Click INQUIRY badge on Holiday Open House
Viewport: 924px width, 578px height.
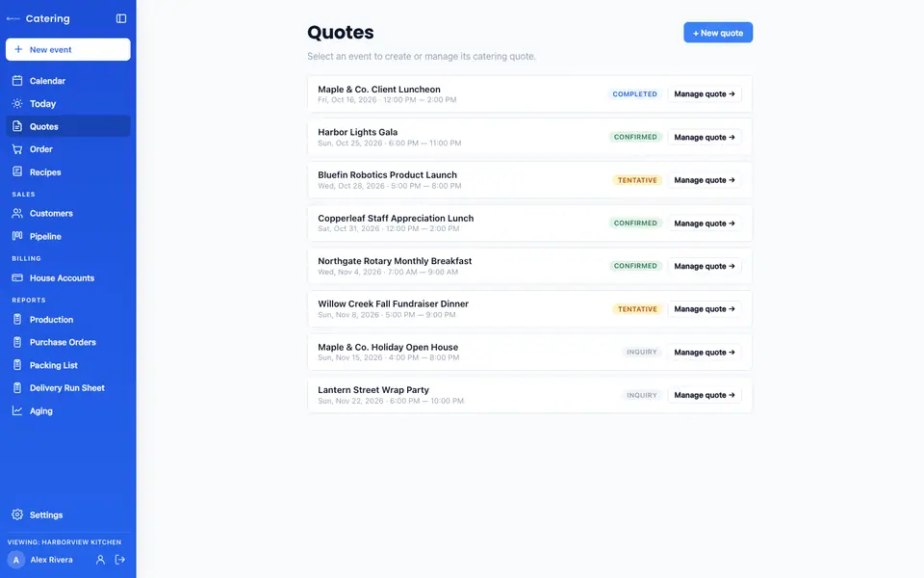tap(642, 353)
